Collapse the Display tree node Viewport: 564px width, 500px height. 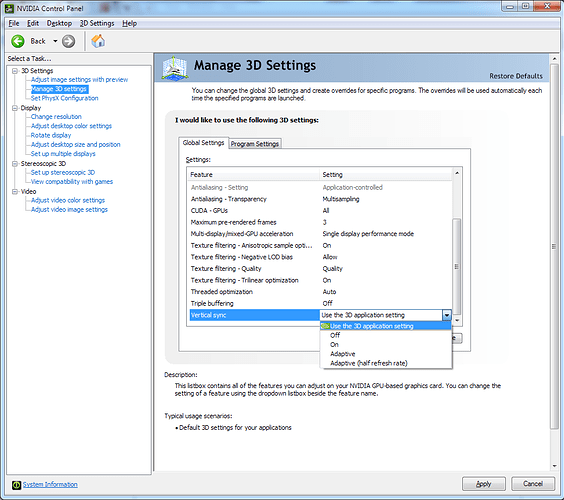coord(15,108)
